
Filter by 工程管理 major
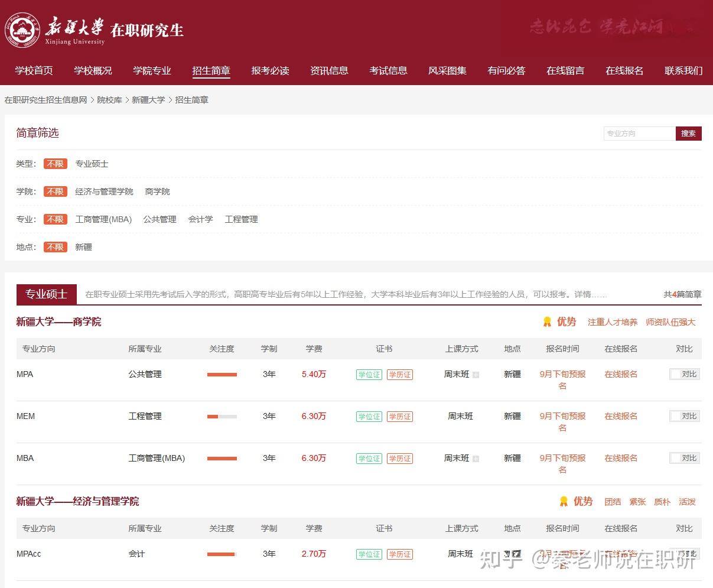(241, 219)
